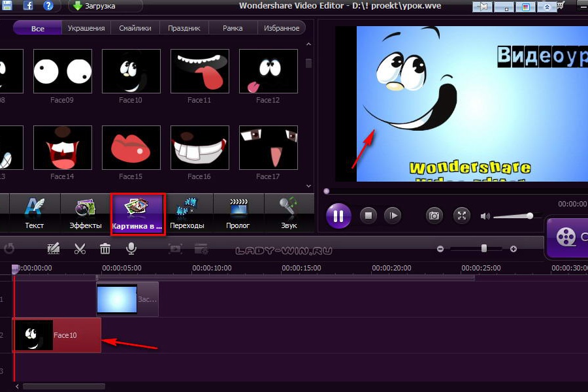Click the scissors split icon
The height and width of the screenshot is (392, 588).
coord(80,248)
